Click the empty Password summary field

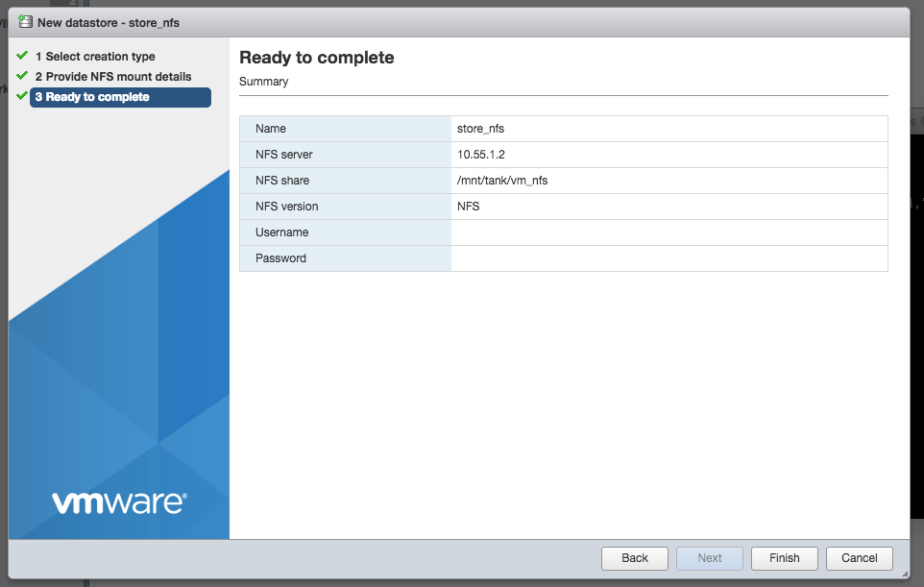coord(669,258)
